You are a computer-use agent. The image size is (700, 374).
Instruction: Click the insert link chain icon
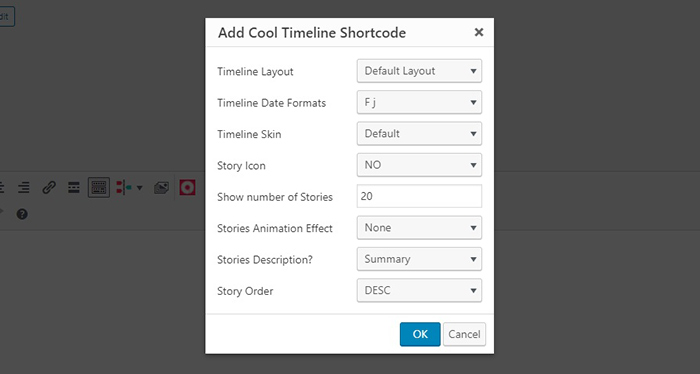point(49,187)
